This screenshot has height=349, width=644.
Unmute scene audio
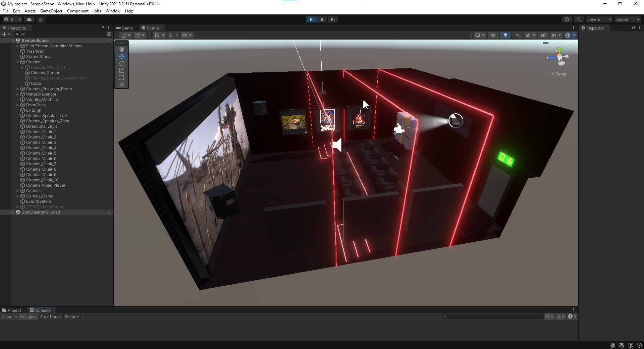point(517,35)
